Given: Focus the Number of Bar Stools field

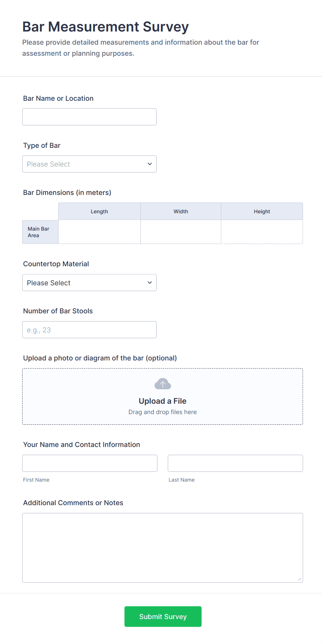Looking at the screenshot, I should (x=89, y=330).
